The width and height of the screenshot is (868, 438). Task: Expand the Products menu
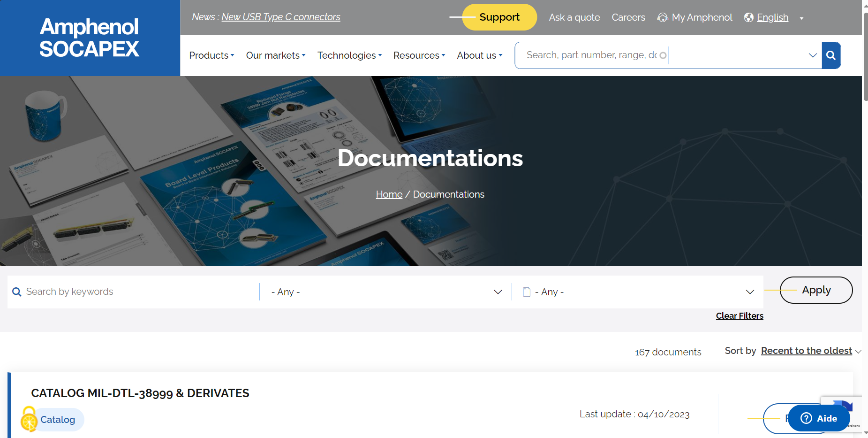pos(211,55)
